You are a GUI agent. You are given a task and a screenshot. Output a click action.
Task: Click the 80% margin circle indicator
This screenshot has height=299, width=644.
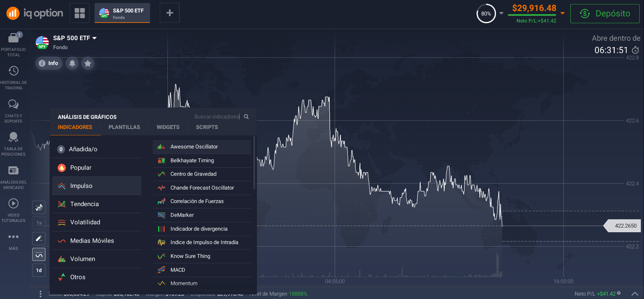tap(486, 13)
